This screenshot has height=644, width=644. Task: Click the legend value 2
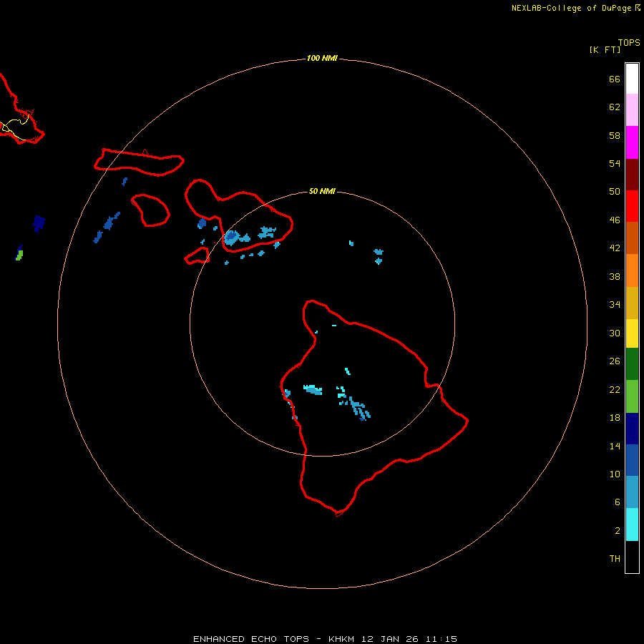(618, 531)
